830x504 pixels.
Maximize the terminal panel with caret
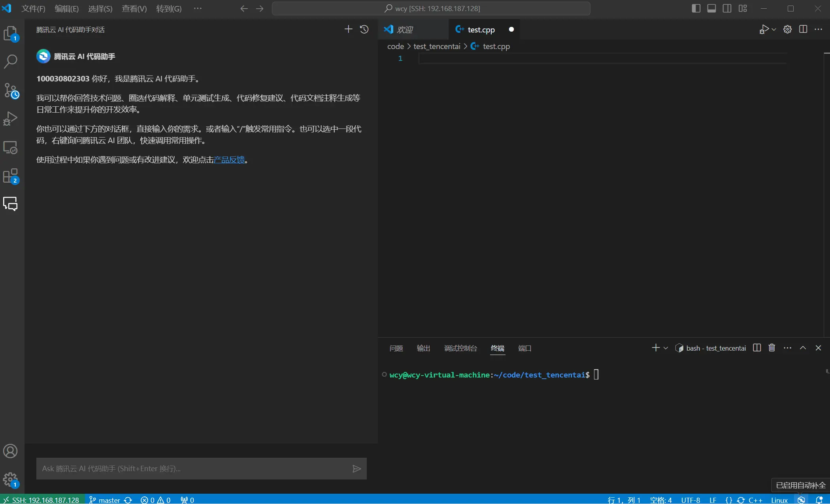pos(803,348)
